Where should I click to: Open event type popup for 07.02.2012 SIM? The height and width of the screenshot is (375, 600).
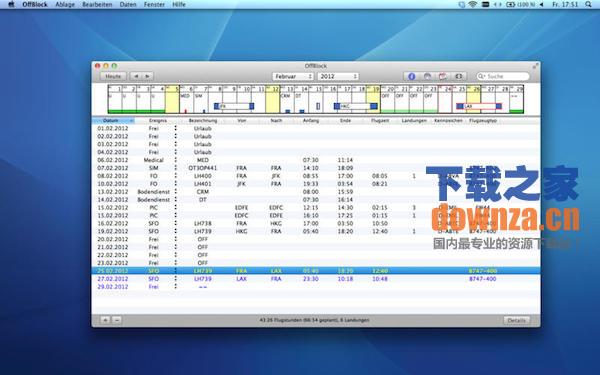point(176,168)
